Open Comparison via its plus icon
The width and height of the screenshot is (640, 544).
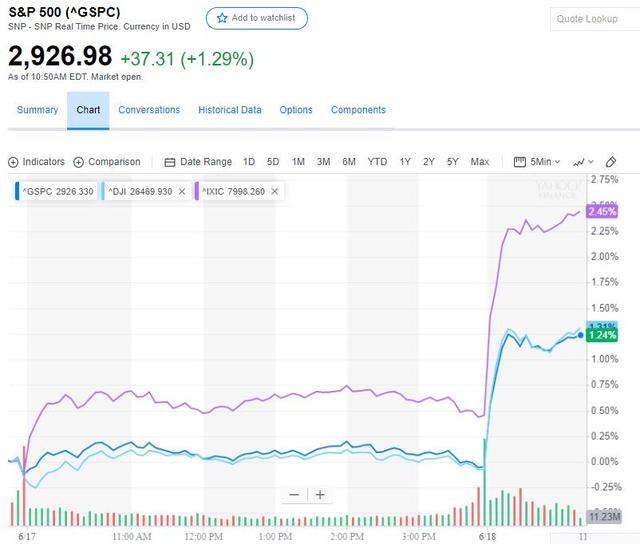[x=78, y=162]
